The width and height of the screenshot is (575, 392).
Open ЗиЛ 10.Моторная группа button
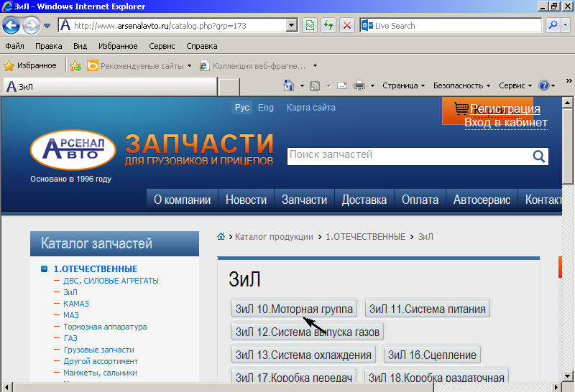point(294,309)
